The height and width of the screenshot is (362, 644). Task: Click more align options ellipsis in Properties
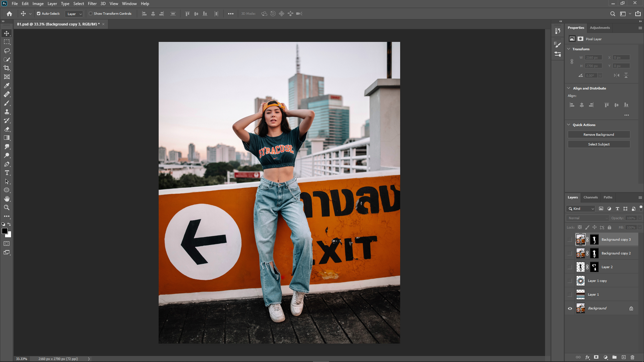[x=627, y=115]
